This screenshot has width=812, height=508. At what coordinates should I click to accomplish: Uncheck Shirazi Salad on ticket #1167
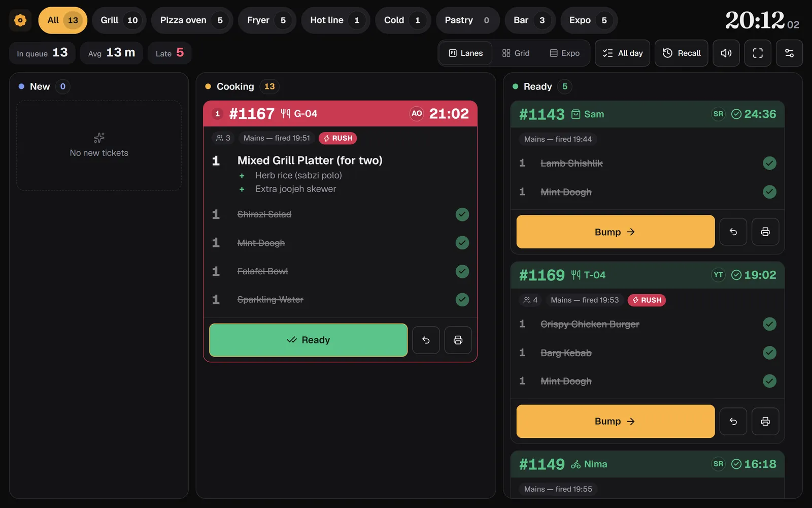click(462, 214)
